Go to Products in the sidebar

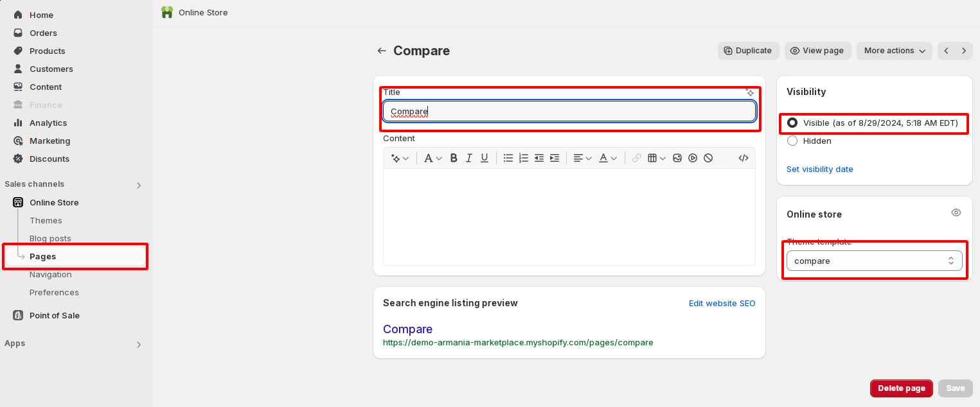(x=47, y=51)
